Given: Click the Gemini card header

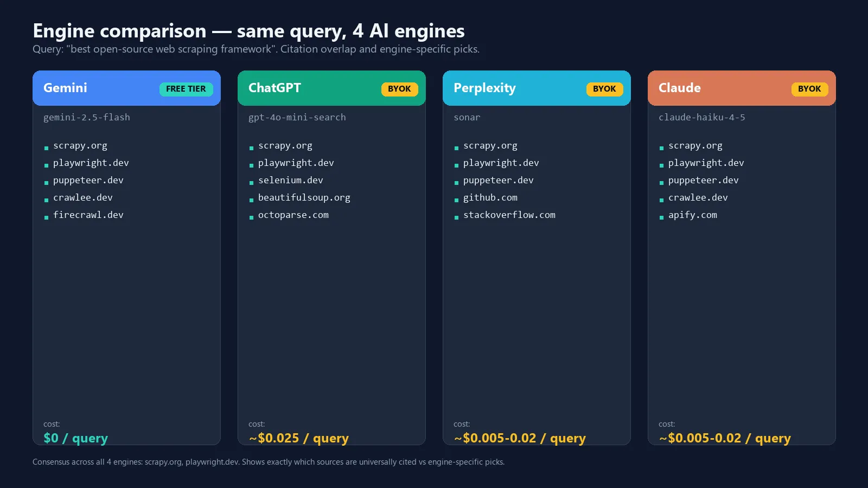Looking at the screenshot, I should coord(126,88).
